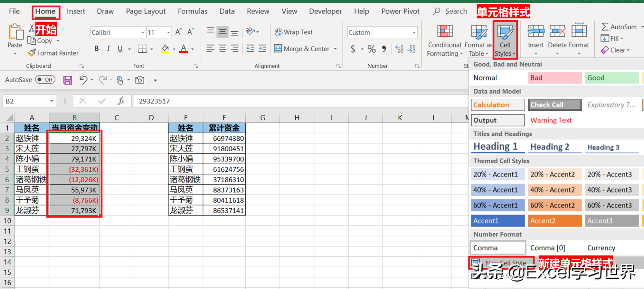644x289 pixels.
Task: Decrease indent
Action: click(x=251, y=49)
